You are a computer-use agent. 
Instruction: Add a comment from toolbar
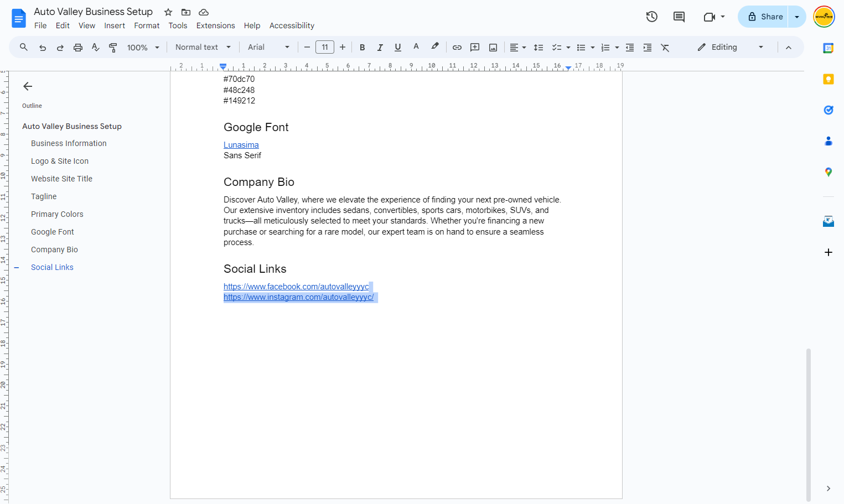pyautogui.click(x=475, y=48)
